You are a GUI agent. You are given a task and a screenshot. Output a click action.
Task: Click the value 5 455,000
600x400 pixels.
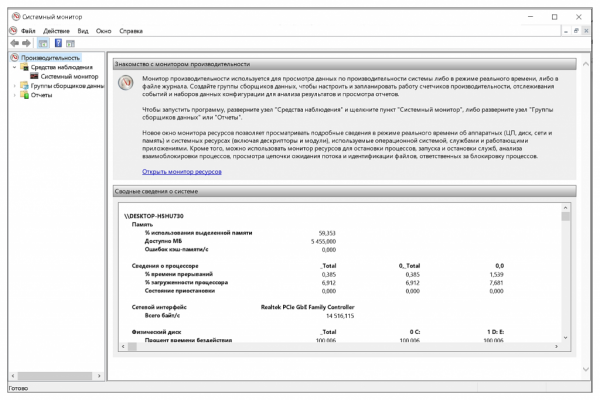(x=323, y=242)
